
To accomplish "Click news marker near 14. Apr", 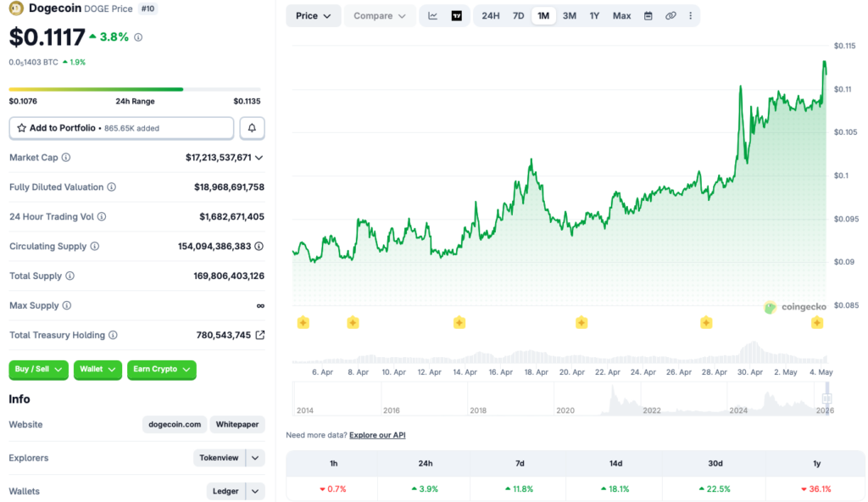I will click(459, 322).
